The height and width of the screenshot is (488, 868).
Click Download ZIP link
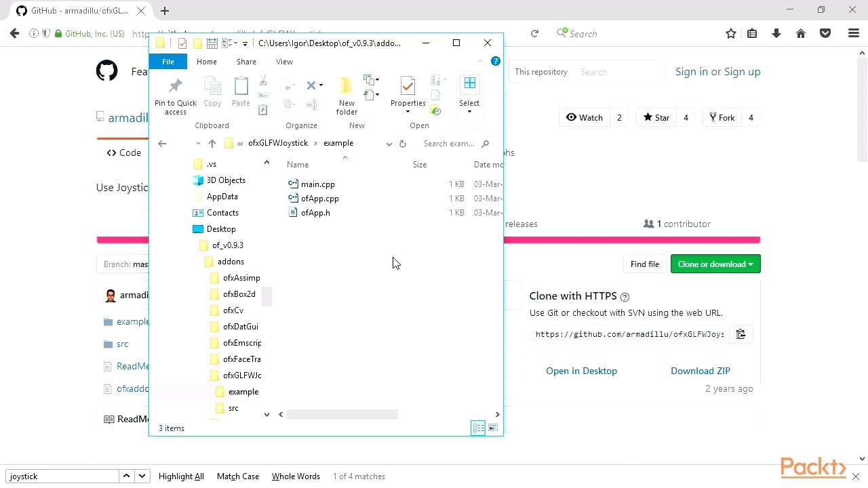[701, 371]
